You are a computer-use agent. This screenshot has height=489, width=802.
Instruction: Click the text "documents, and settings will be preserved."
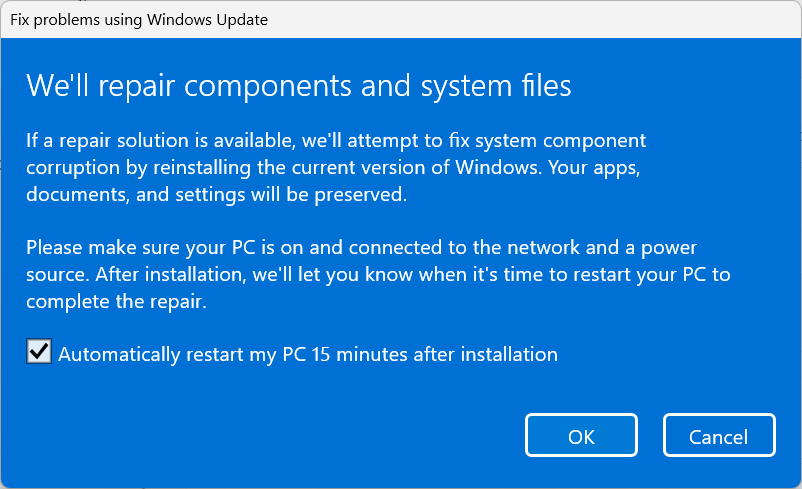(216, 194)
